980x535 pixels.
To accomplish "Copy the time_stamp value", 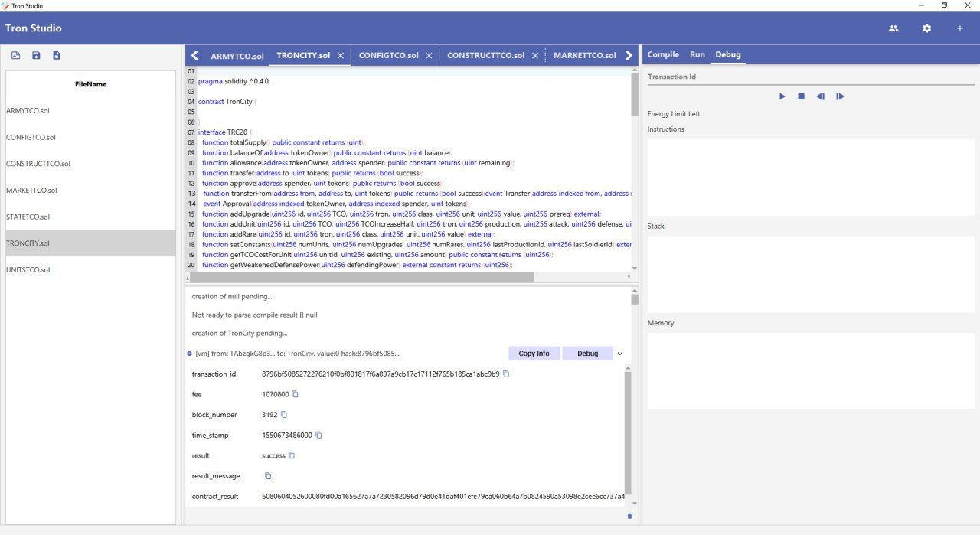I will (x=318, y=435).
